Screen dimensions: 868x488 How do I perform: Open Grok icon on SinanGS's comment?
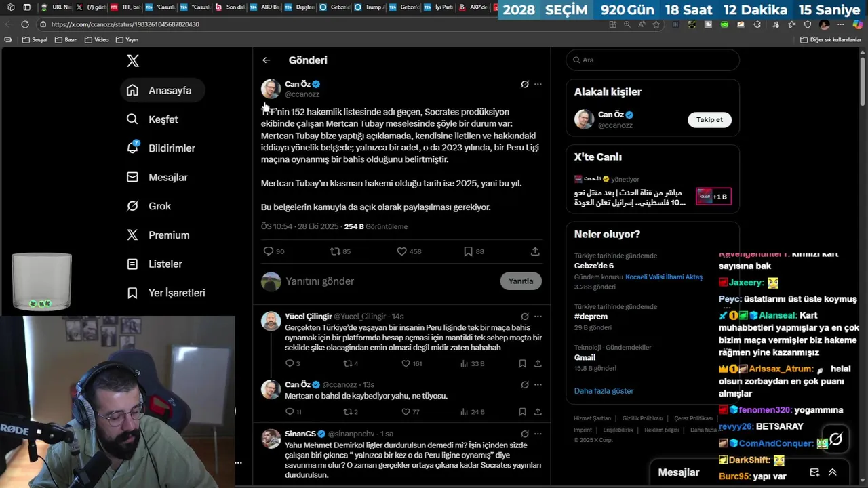[524, 433]
